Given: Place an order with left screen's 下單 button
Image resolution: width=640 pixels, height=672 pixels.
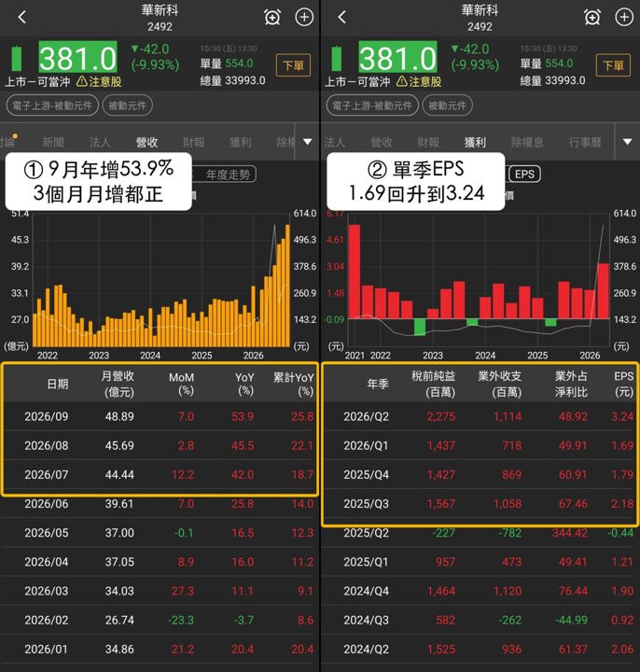Looking at the screenshot, I should [x=294, y=65].
